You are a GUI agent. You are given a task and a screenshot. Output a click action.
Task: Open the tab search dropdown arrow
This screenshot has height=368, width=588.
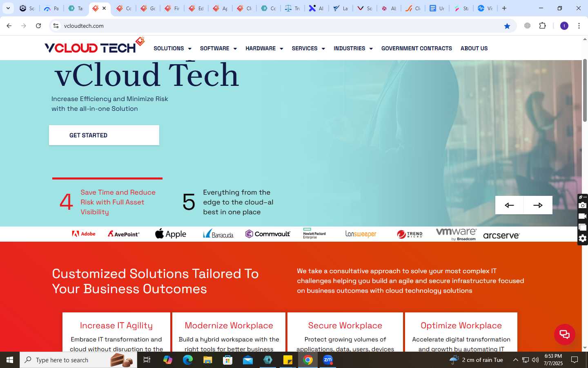8,8
